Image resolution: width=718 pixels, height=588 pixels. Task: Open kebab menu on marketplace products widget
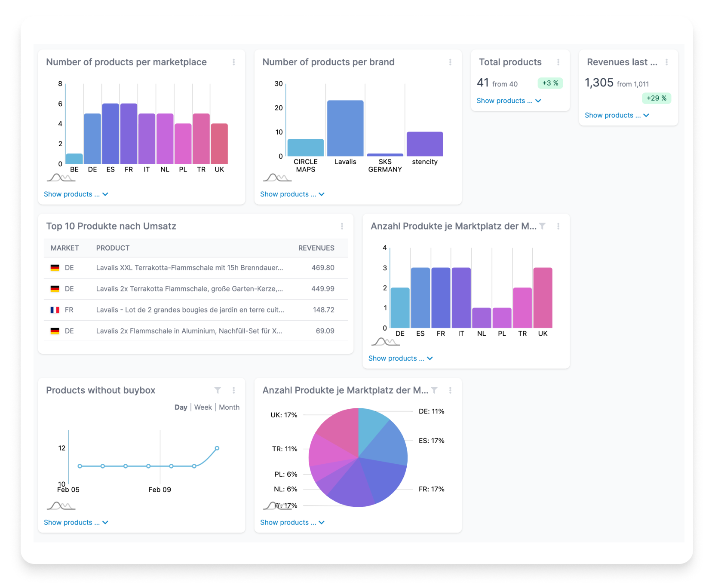(234, 62)
